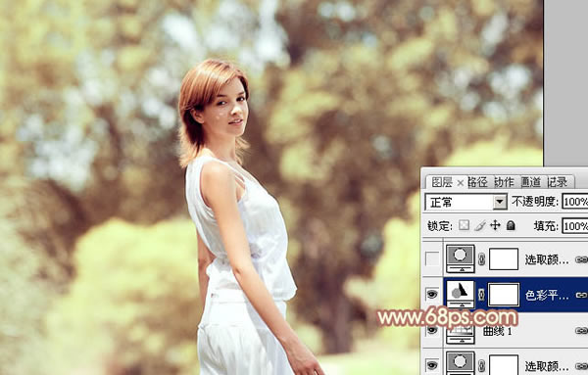Open the 动作 (Actions) tab

coord(504,182)
